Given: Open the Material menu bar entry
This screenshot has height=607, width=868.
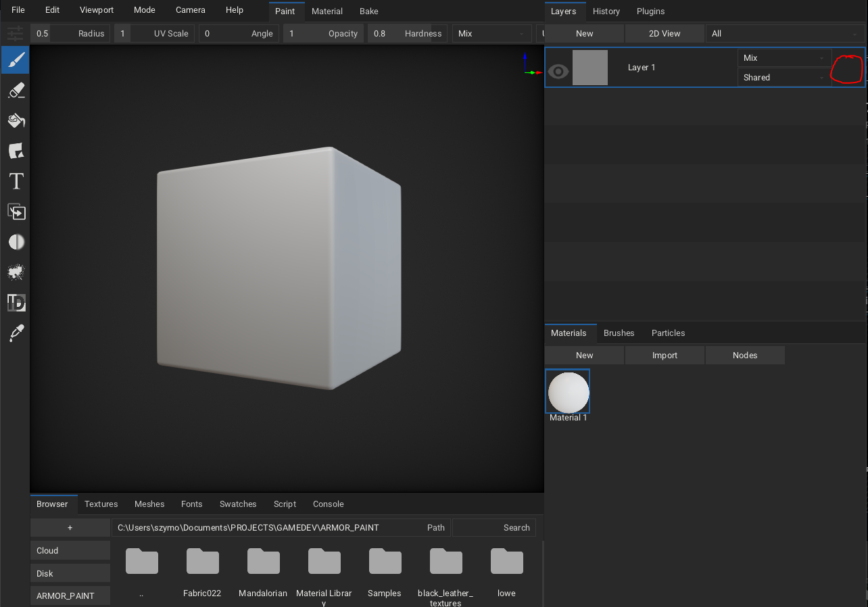Looking at the screenshot, I should click(327, 11).
